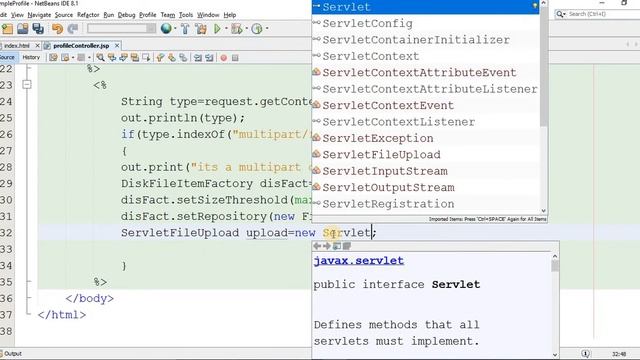640x360 pixels.
Task: Open the dropdown arrow next to Profile Project
Action: (x=267, y=29)
